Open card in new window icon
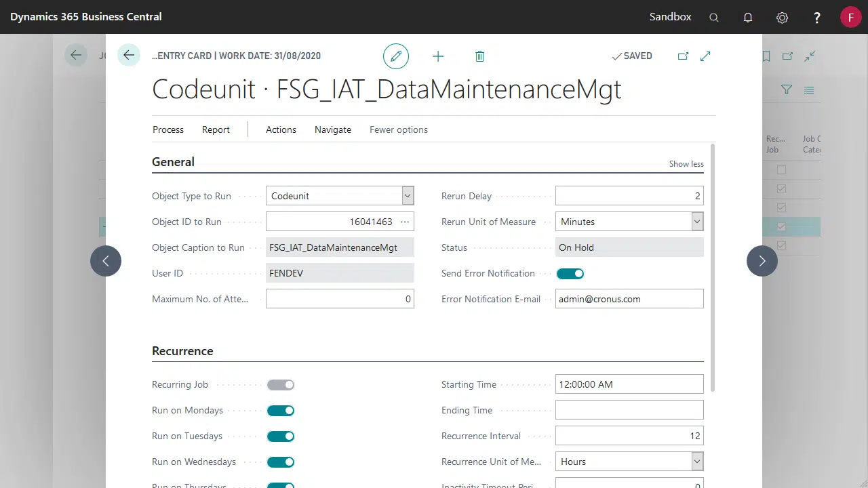868x488 pixels. click(683, 56)
